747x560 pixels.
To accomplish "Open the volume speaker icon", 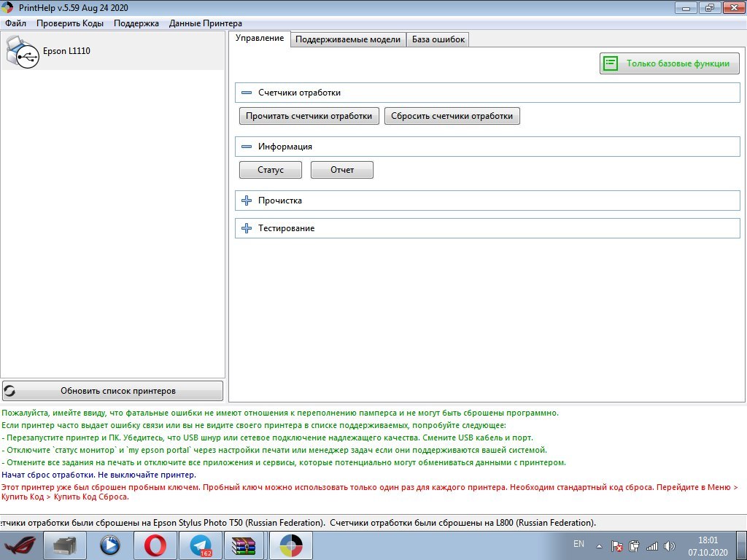I will pyautogui.click(x=670, y=546).
